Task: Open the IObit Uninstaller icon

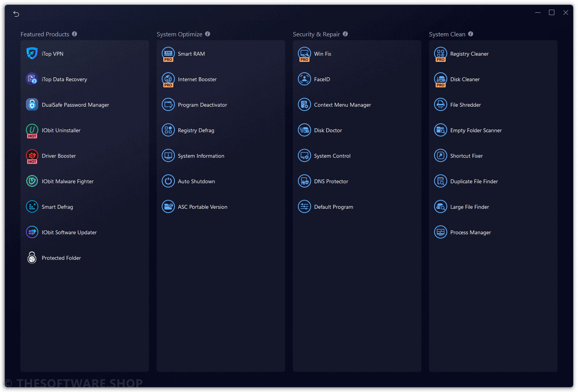Action: (x=32, y=131)
